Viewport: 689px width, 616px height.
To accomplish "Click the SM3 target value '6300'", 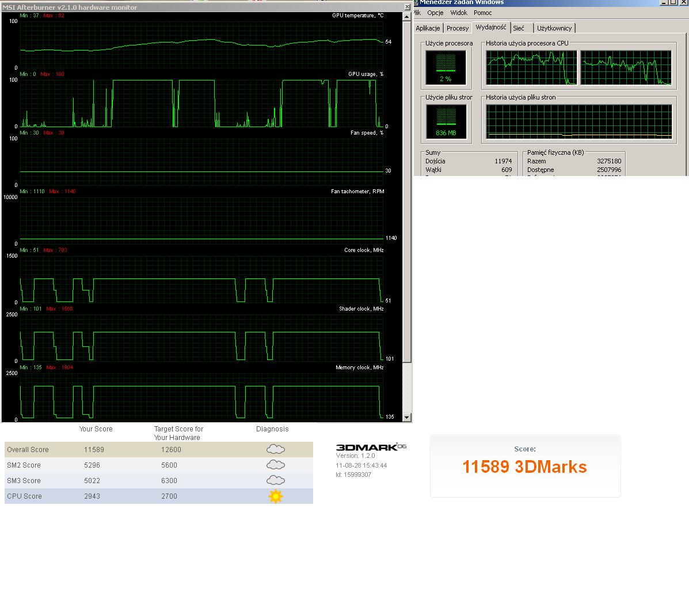I will click(x=169, y=481).
